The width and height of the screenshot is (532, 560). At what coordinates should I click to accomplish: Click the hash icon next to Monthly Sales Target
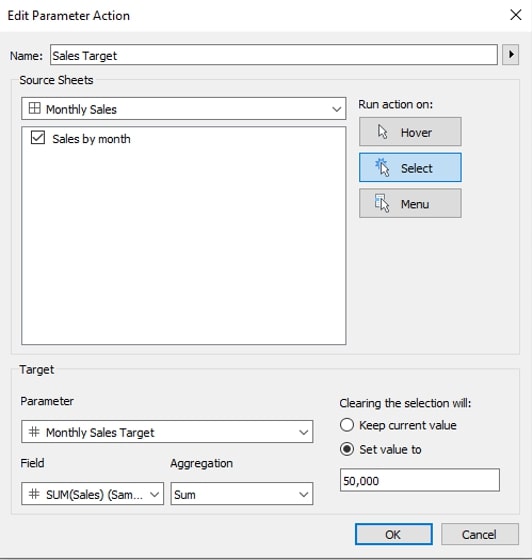coord(34,432)
